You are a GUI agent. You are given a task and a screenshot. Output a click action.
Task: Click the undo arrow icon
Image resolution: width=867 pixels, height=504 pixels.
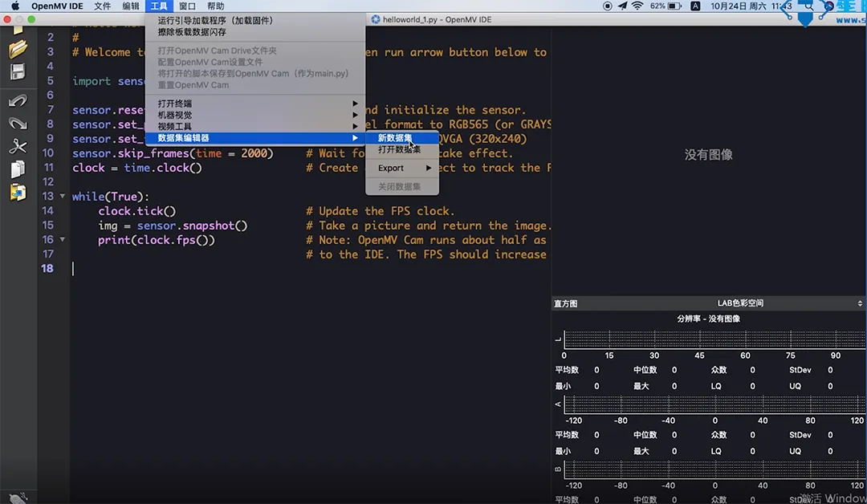[18, 100]
